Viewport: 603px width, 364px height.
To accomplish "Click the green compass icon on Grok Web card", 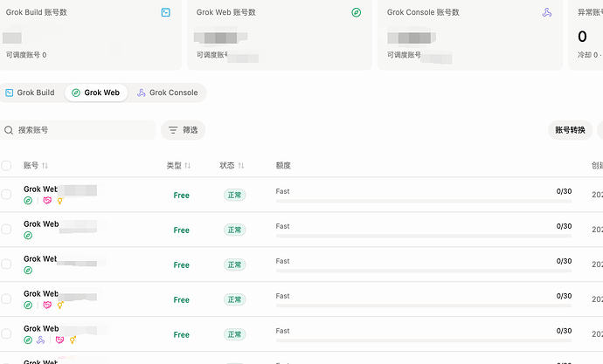I will tap(356, 12).
